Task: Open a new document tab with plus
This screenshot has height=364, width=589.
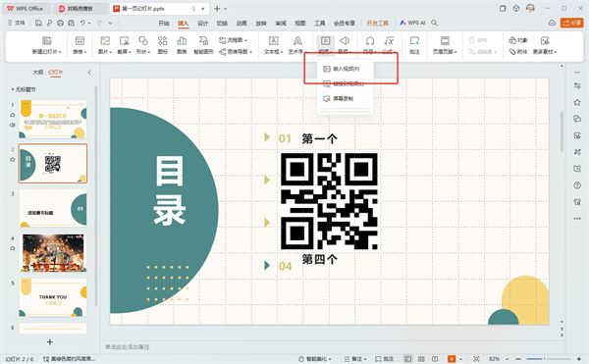Action: [217, 8]
